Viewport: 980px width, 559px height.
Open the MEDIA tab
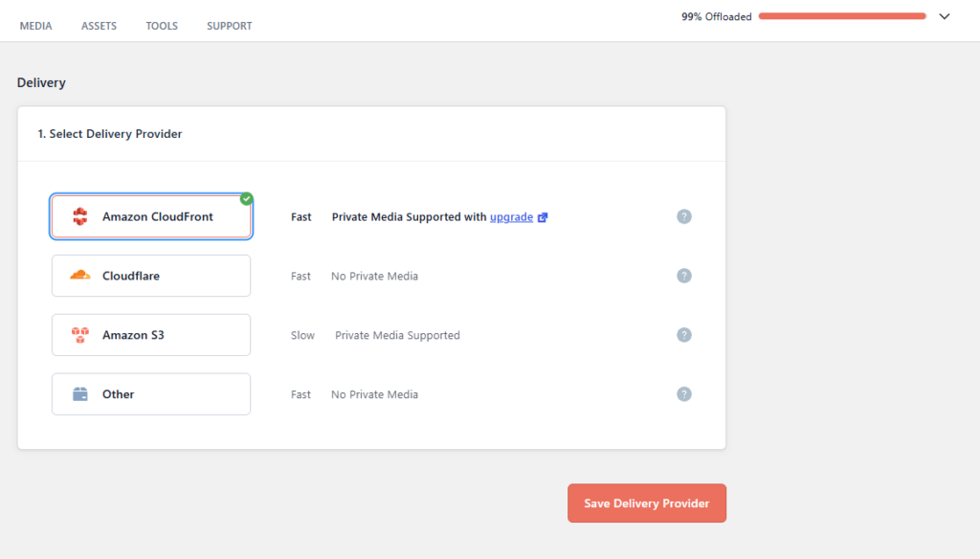click(35, 26)
